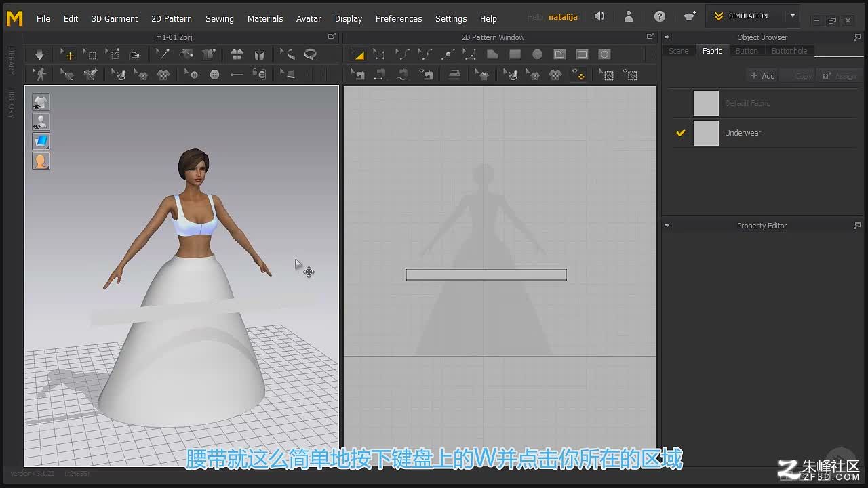Collapse the Object Browser with the arrow
Image resolution: width=868 pixels, height=488 pixels.
coord(667,37)
